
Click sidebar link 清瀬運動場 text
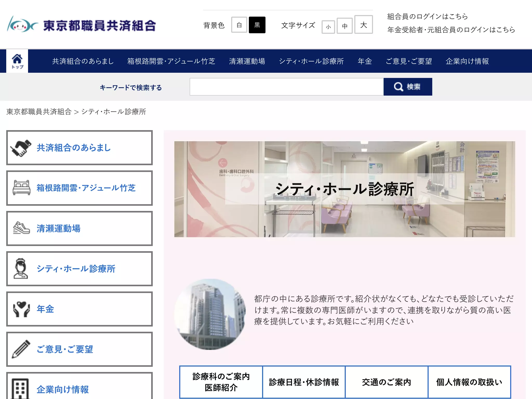[58, 228]
